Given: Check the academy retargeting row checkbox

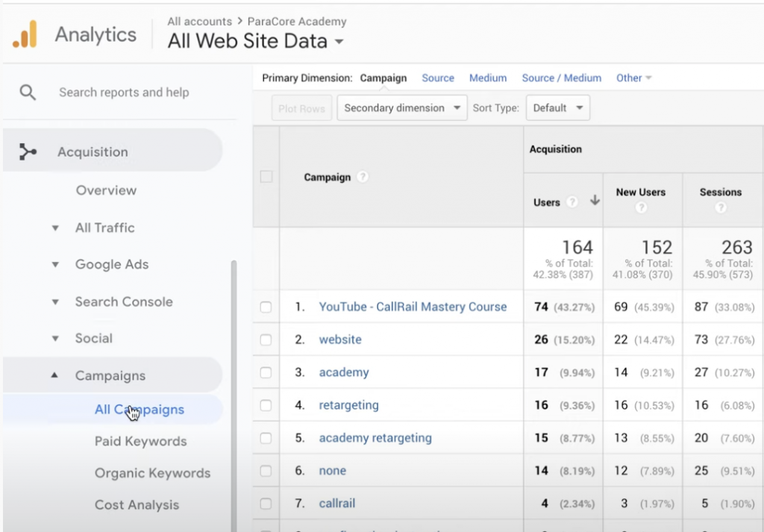Looking at the screenshot, I should tap(266, 438).
